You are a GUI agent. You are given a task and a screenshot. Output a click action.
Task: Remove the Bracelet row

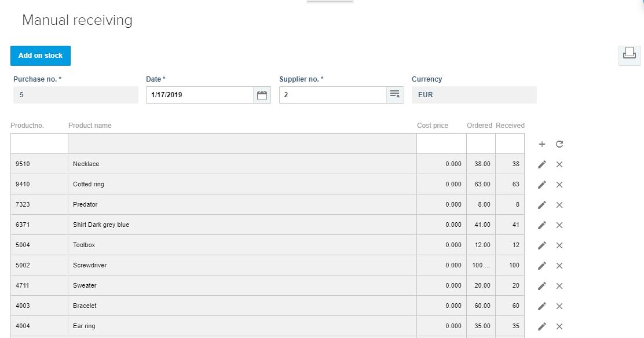559,306
